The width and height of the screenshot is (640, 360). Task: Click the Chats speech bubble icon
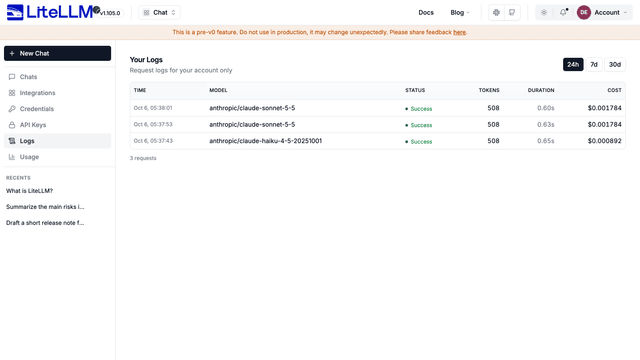[x=12, y=77]
